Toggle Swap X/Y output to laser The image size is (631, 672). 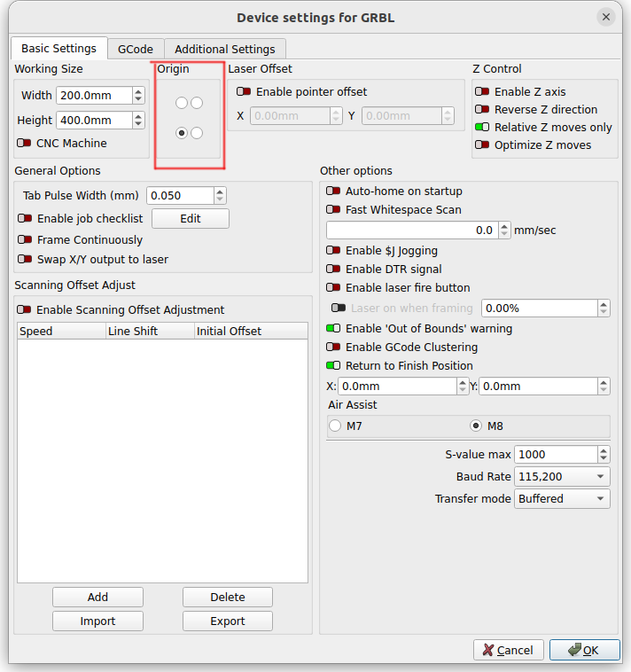coord(25,259)
